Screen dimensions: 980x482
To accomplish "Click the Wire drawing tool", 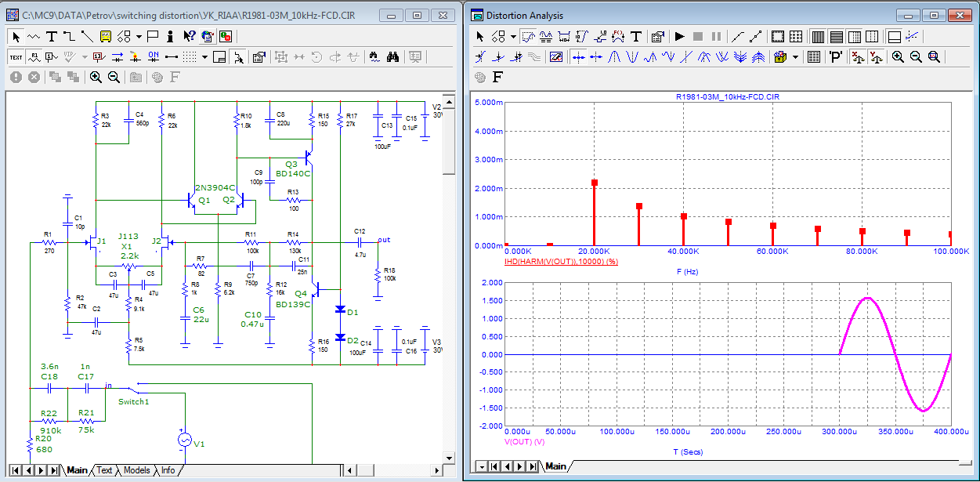I will click(x=69, y=36).
